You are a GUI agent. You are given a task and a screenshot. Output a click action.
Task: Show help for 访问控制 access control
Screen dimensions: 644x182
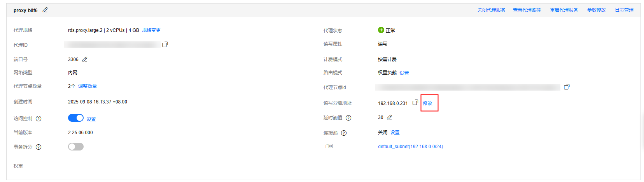[x=38, y=119]
